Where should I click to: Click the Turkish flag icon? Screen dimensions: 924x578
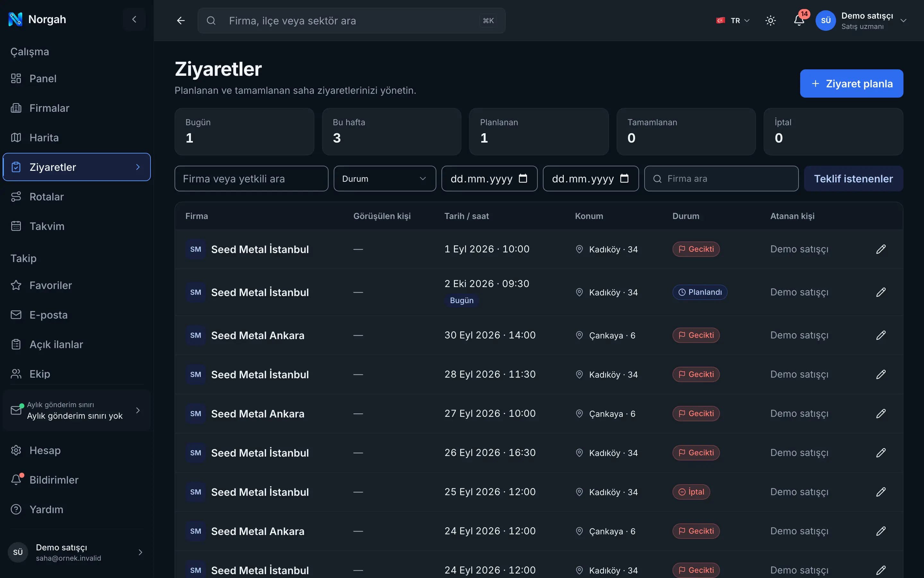[720, 21]
